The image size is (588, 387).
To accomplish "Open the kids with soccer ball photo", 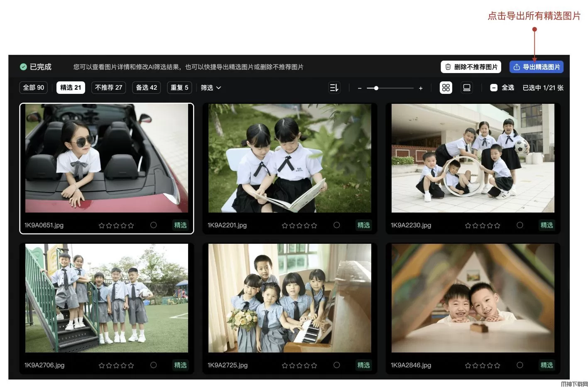I will coord(473,158).
